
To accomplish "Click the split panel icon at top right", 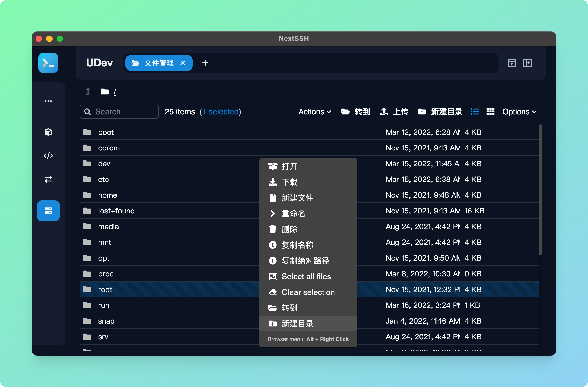I will 527,63.
